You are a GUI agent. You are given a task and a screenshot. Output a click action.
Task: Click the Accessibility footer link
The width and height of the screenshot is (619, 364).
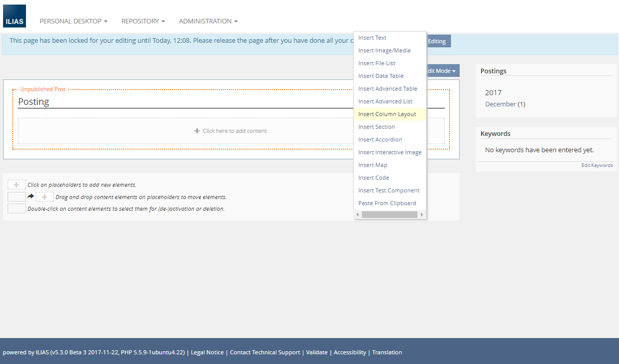click(x=350, y=352)
